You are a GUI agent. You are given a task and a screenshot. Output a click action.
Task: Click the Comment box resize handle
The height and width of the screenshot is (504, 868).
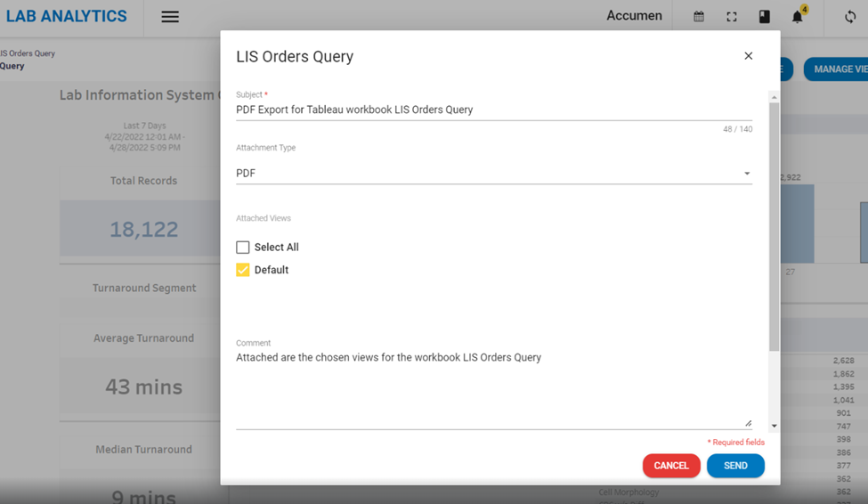[x=748, y=423]
